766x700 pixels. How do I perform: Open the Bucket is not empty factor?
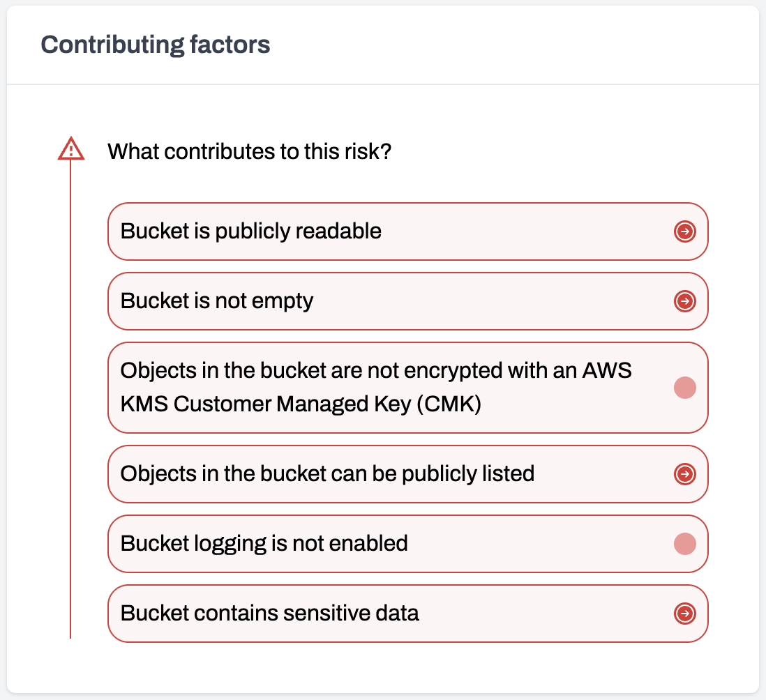click(x=408, y=301)
